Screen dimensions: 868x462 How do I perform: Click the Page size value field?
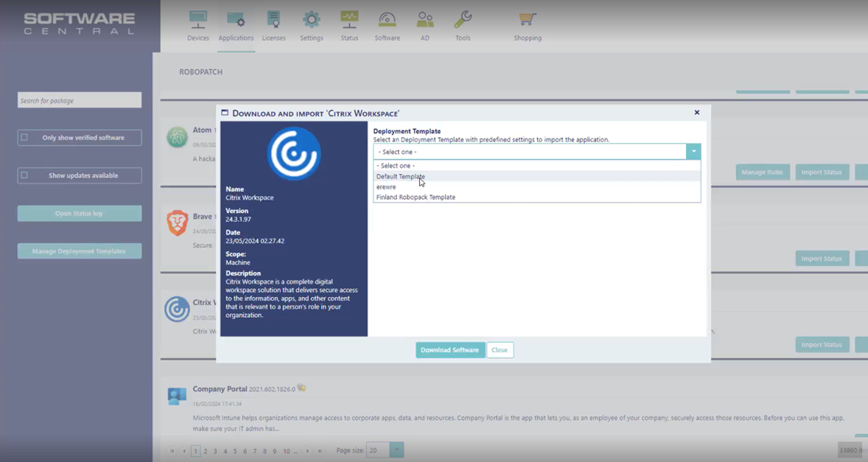(x=378, y=449)
